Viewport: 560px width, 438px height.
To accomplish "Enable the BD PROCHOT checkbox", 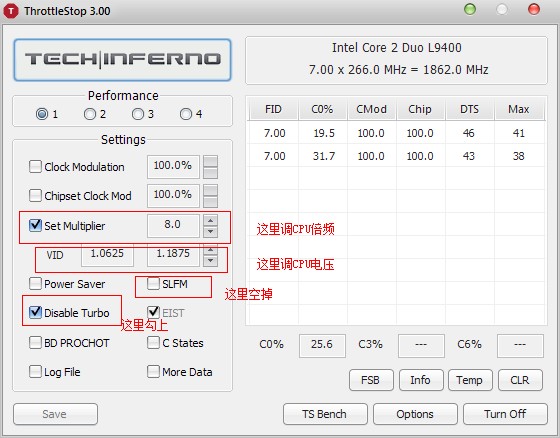I will 35,343.
